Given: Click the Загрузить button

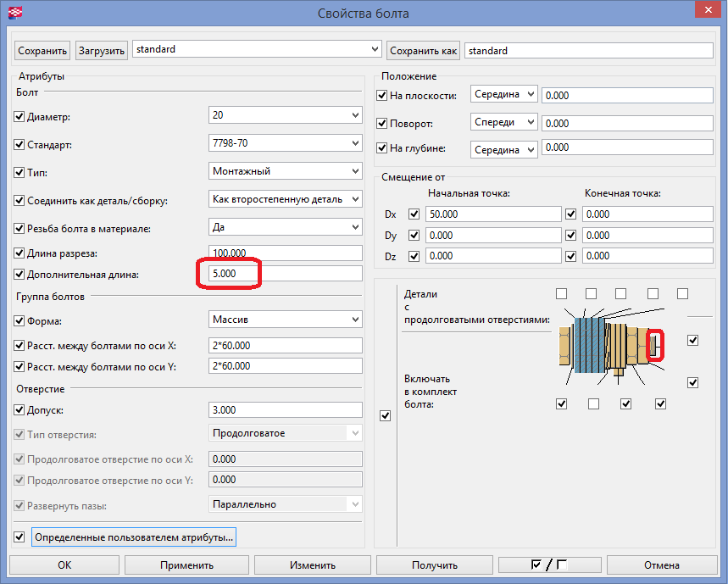Looking at the screenshot, I should tap(102, 51).
